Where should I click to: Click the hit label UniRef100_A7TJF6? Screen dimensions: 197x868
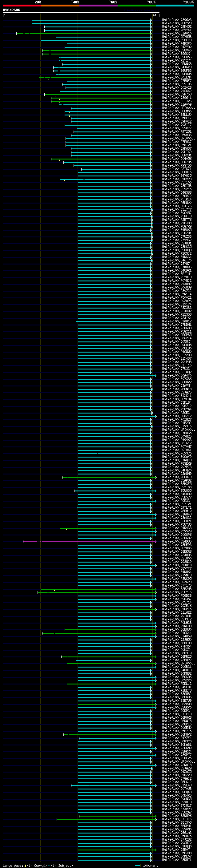pos(177,819)
